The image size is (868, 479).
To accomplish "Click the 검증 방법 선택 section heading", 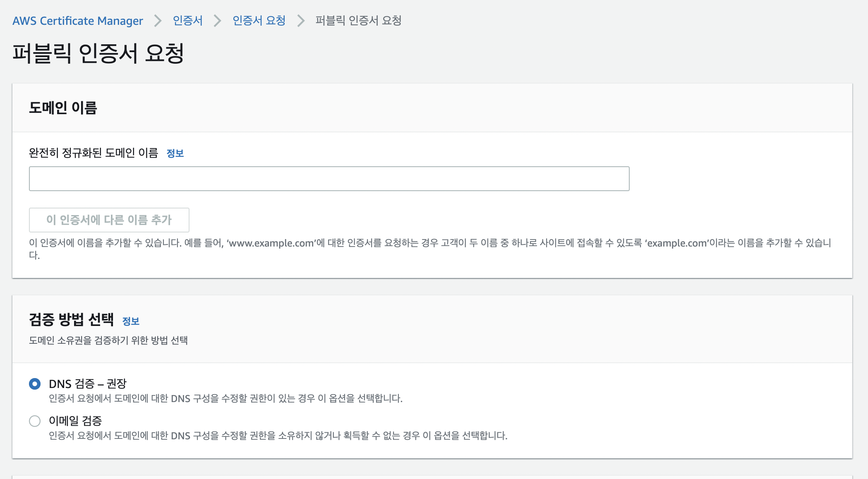I will click(x=71, y=319).
